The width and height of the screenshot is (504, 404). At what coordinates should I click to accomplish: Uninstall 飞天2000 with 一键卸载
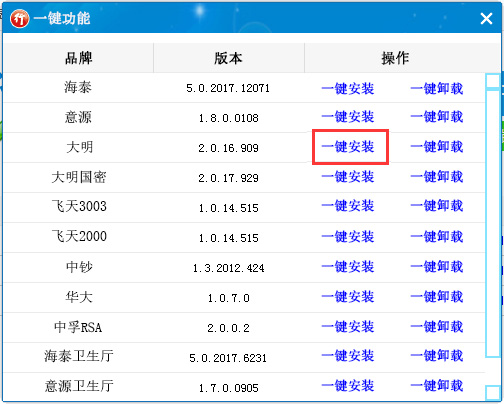437,237
